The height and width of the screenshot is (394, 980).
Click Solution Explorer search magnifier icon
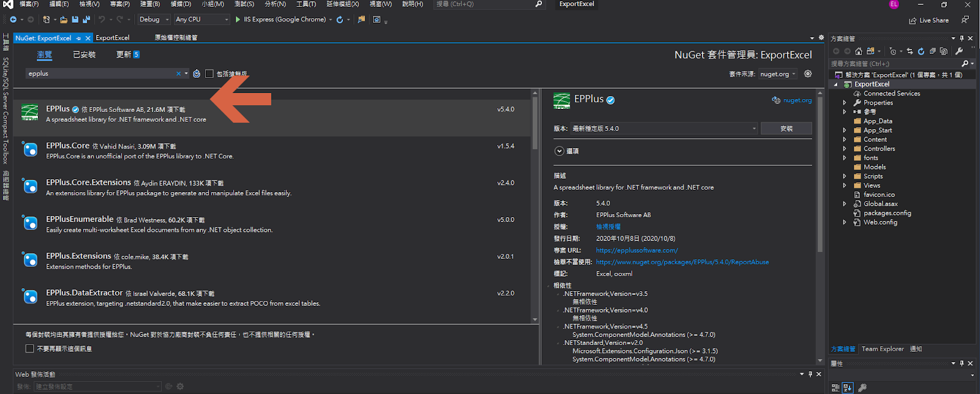click(965, 64)
